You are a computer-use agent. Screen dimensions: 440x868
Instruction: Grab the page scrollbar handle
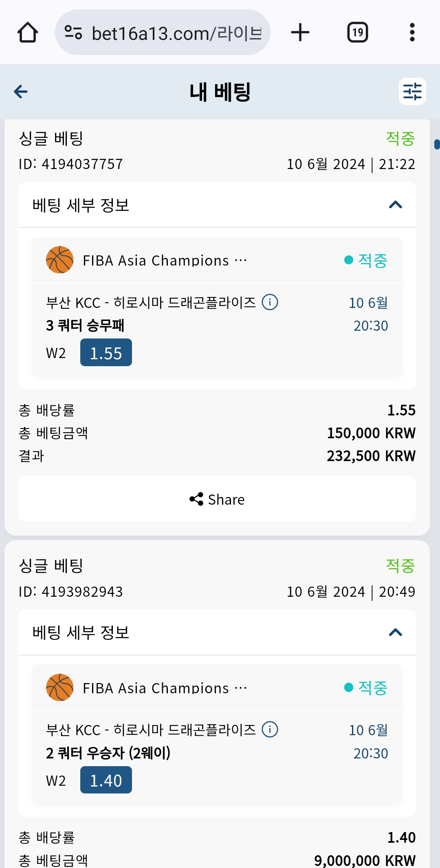[437, 144]
